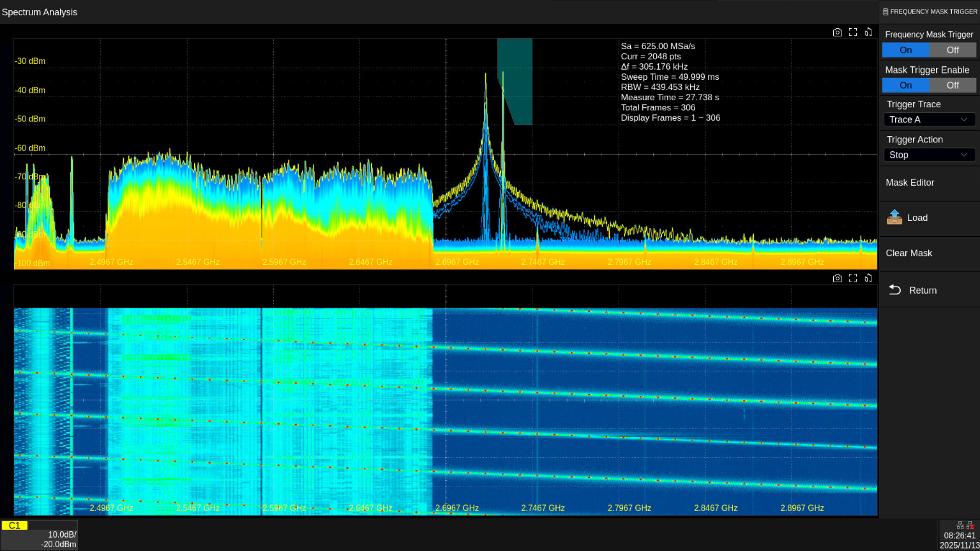Click the Load mask file icon

[894, 218]
